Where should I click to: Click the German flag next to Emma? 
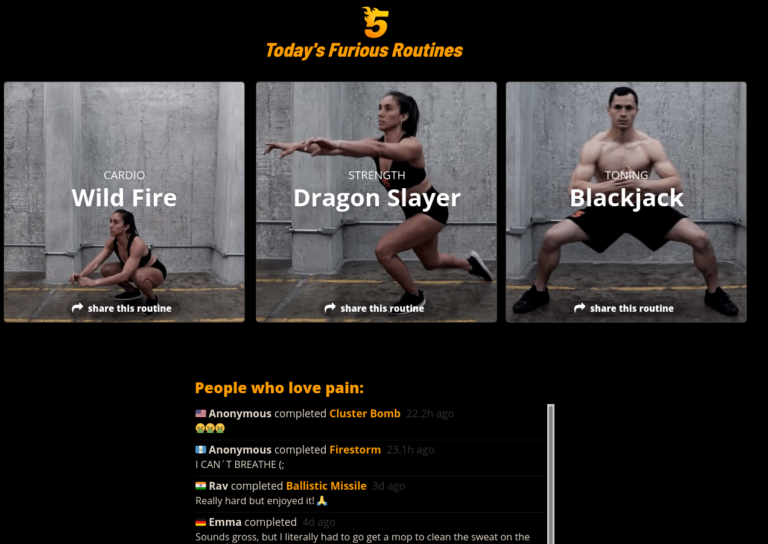point(200,522)
